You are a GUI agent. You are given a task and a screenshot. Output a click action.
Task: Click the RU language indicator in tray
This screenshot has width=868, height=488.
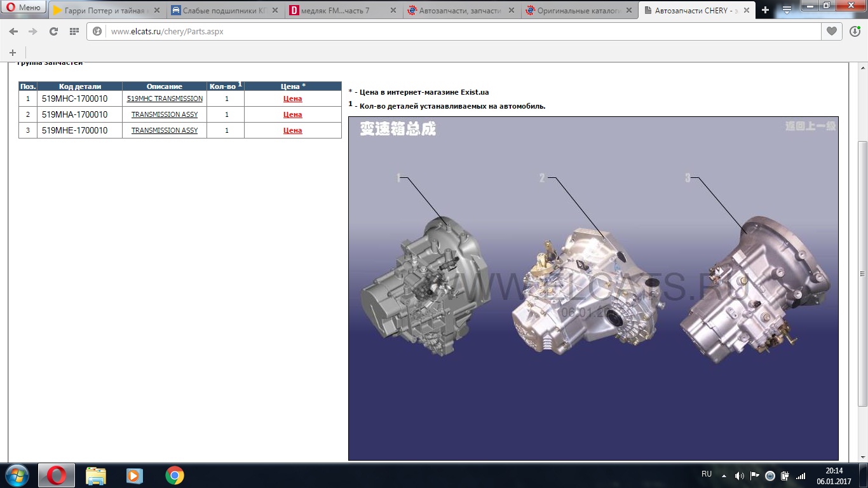(707, 474)
